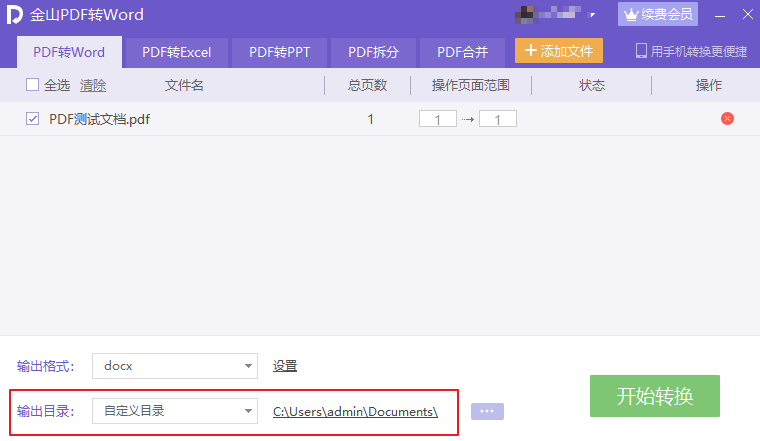This screenshot has height=441, width=760.
Task: Switch to the PDF转Excel tab
Action: tap(176, 52)
